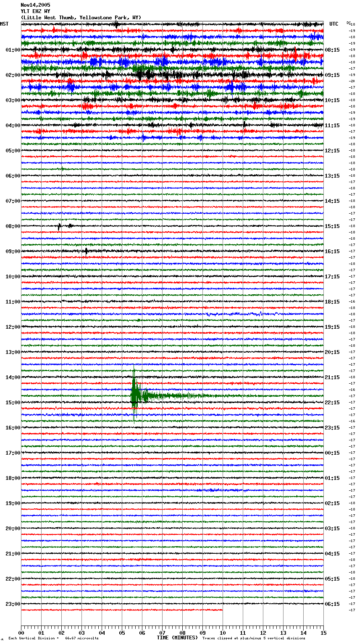Select the 21:00 MST row label
Viewport: 357px width, 644px height.
click(x=13, y=554)
